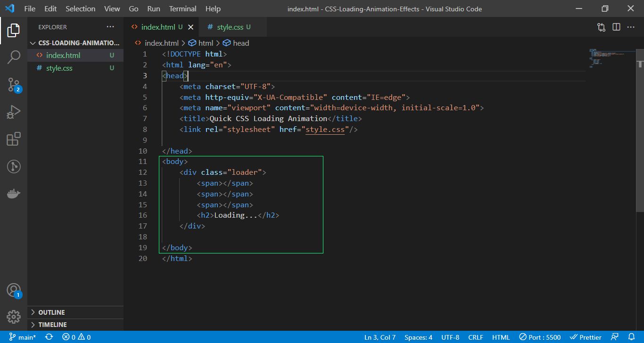Click CRLF end of line selector
Viewport: 644px width, 343px height.
476,337
